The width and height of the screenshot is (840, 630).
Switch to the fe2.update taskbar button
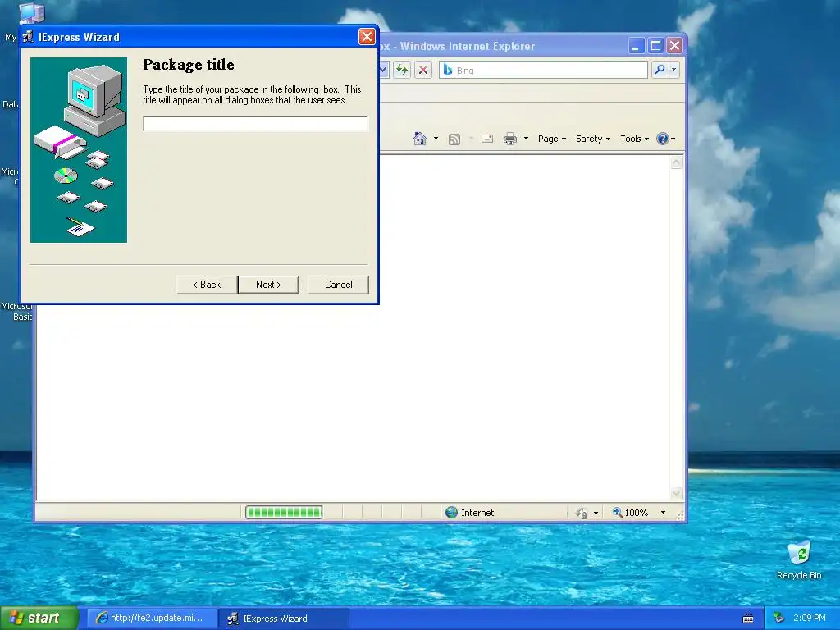point(152,619)
